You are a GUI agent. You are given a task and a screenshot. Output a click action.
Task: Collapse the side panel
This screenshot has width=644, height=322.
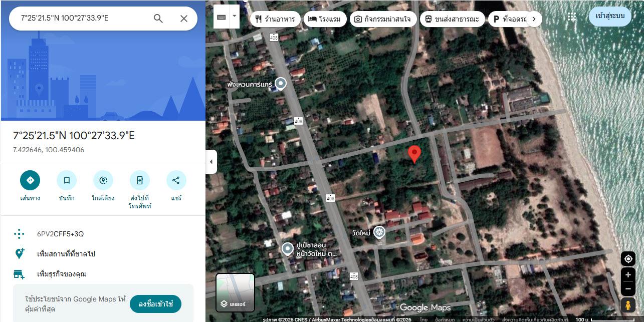(x=211, y=162)
